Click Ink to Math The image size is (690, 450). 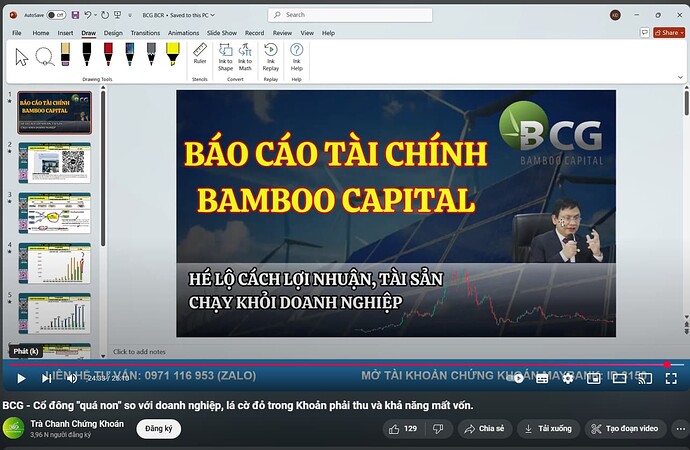point(245,57)
